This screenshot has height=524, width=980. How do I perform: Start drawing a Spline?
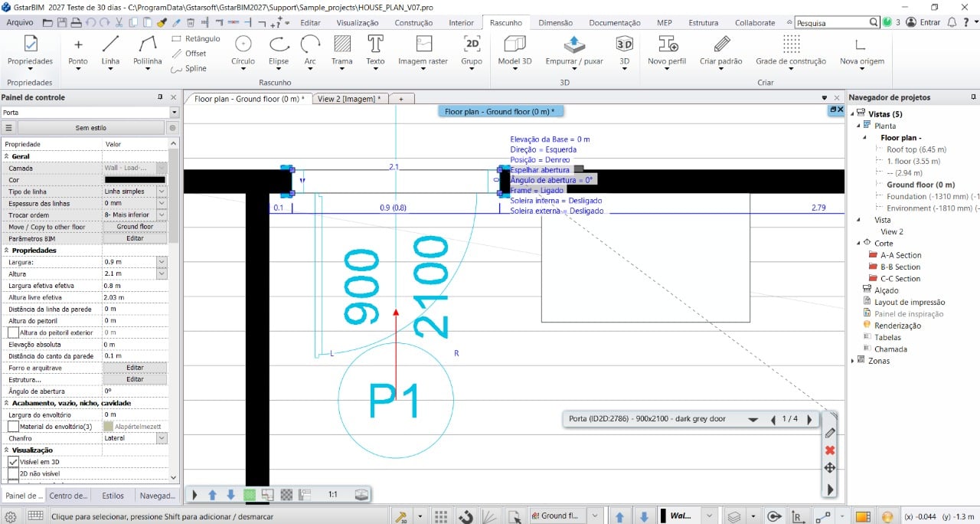(189, 68)
